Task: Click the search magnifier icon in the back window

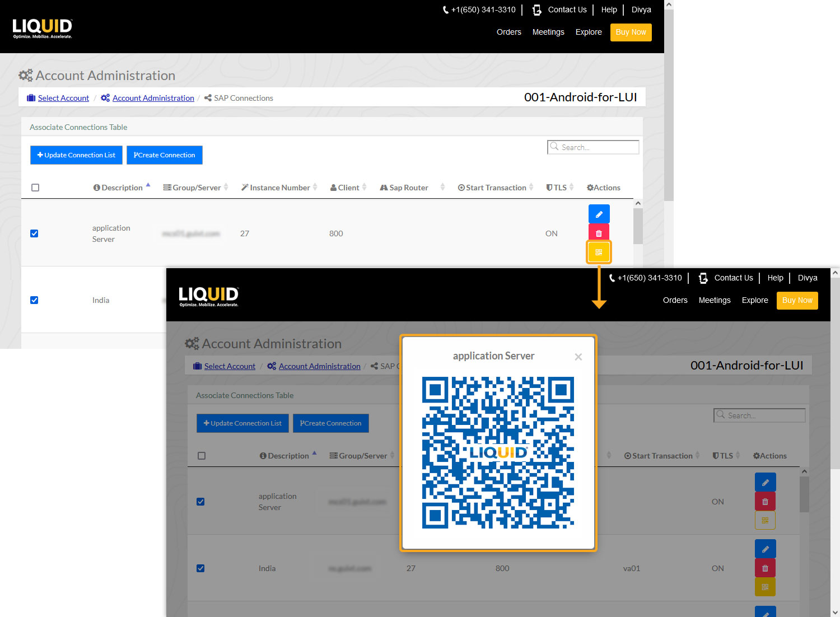Action: [x=554, y=147]
